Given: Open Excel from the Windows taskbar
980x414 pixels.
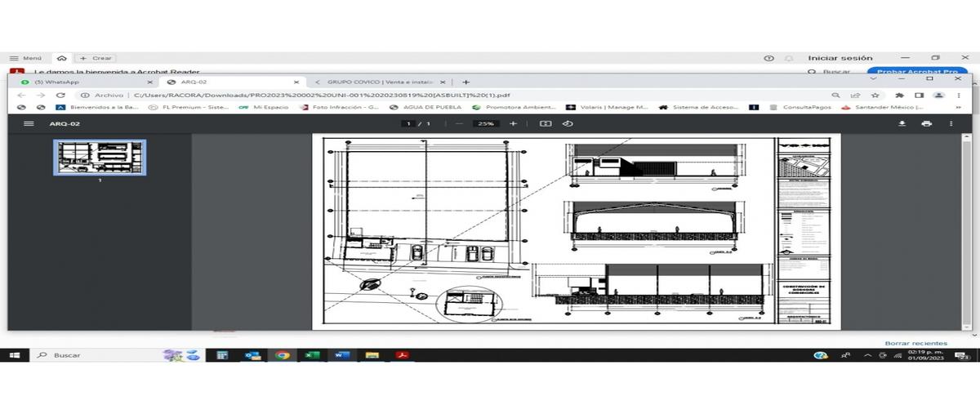Looking at the screenshot, I should (x=311, y=355).
